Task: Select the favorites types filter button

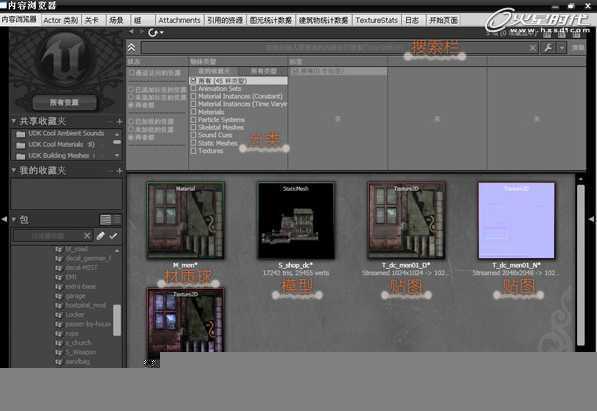Action: tap(214, 71)
